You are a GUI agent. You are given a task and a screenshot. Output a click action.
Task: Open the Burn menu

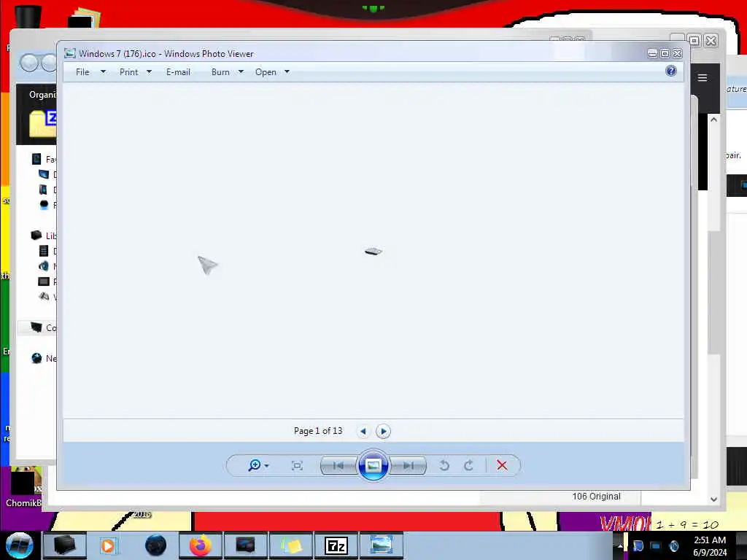[220, 72]
